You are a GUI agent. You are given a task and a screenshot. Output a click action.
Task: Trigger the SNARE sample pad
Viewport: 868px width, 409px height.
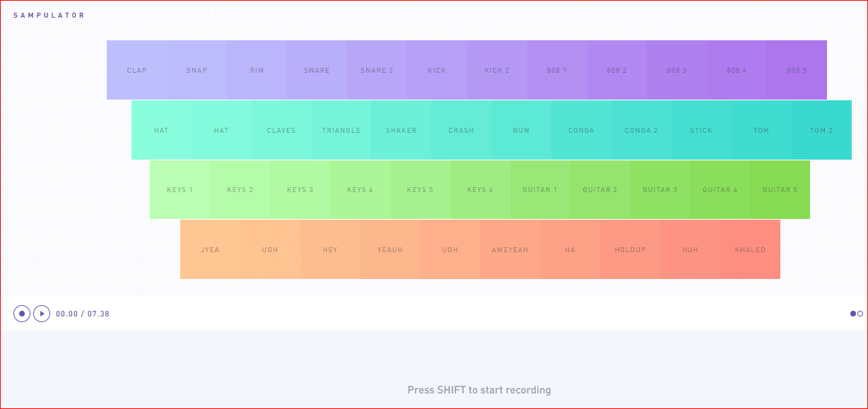[x=317, y=70]
